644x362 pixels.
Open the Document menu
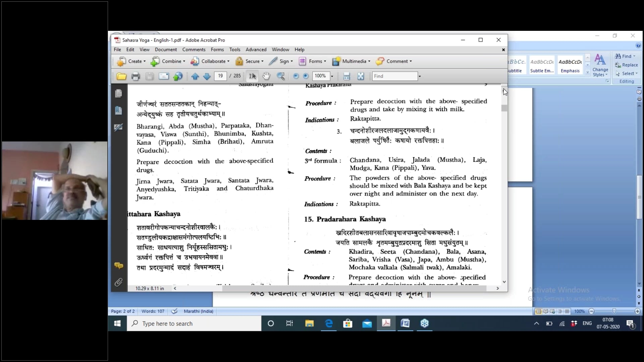(166, 50)
